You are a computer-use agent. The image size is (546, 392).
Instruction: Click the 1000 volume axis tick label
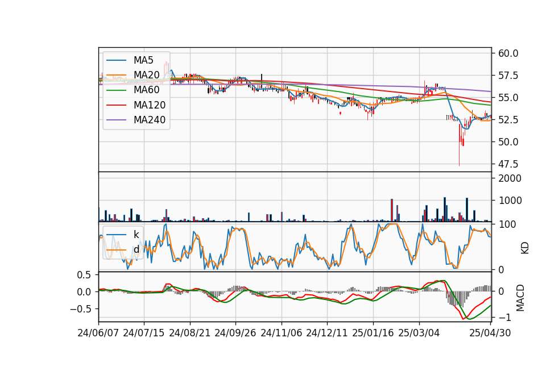(510, 201)
